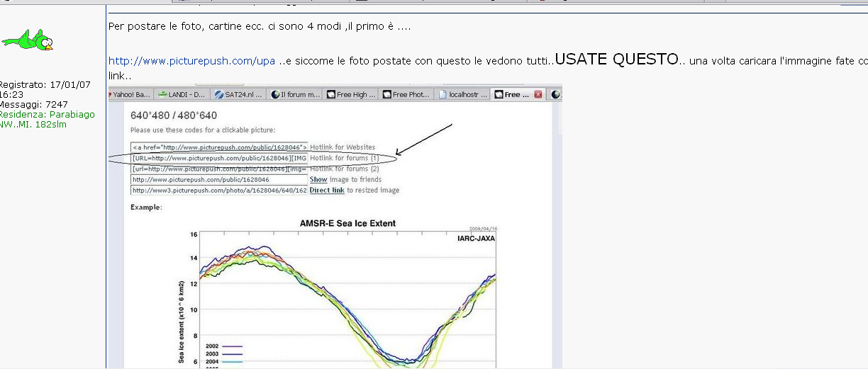Click the localhostr tab page icon

click(443, 94)
